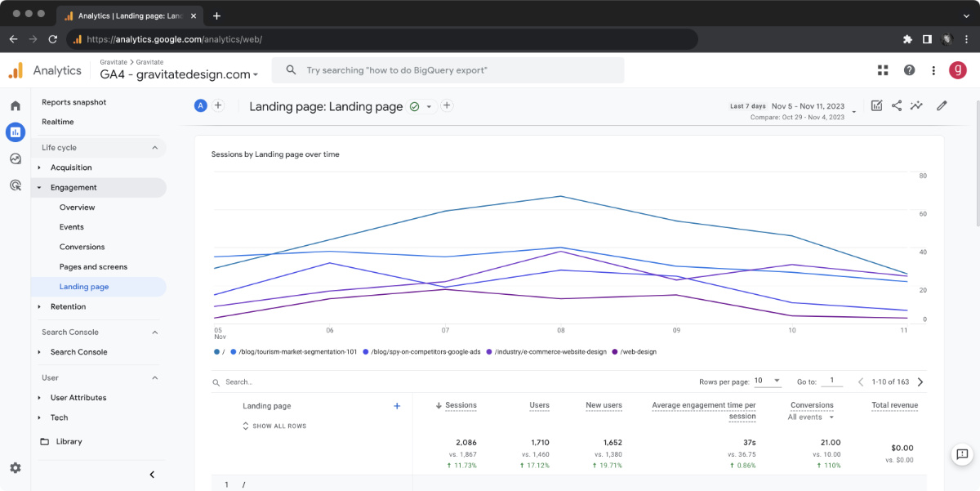Share this report
Image resolution: width=980 pixels, height=491 pixels.
click(896, 105)
